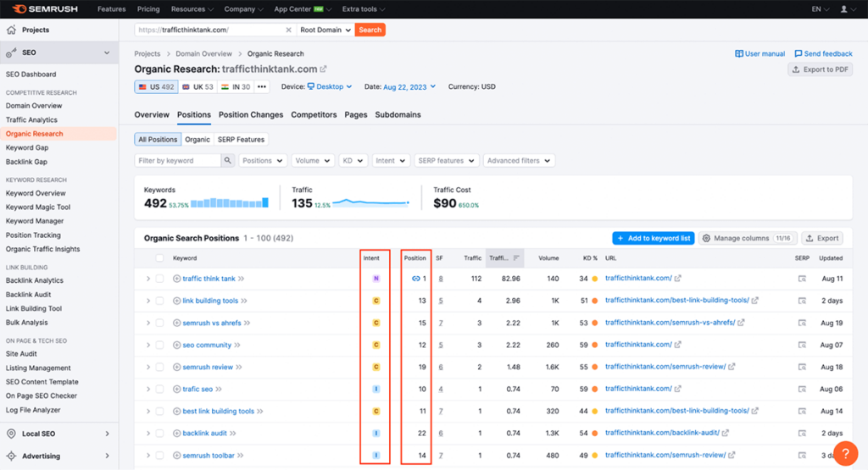Add keyword 'seo community' plus icon
The height and width of the screenshot is (470, 868).
(x=176, y=345)
